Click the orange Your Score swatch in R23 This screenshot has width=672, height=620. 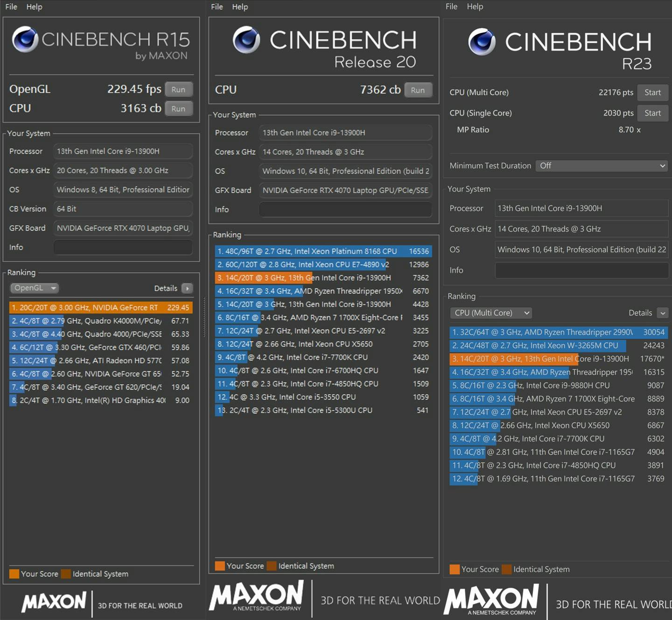pos(454,569)
